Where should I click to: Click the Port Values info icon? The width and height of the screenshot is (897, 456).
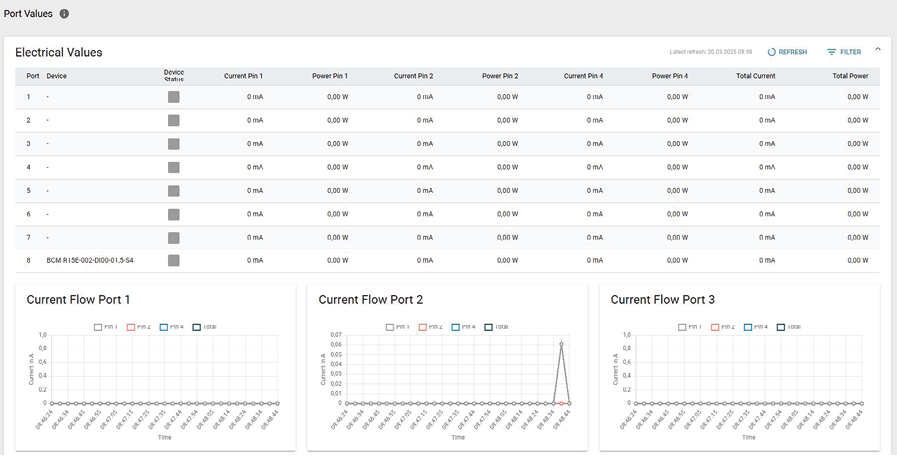coord(64,14)
